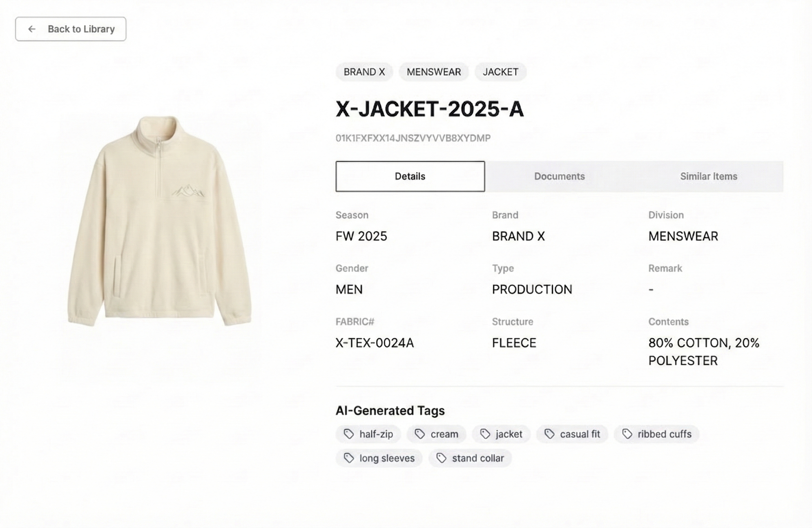Click the item ID code below title
The height and width of the screenshot is (528, 812).
[x=413, y=138]
